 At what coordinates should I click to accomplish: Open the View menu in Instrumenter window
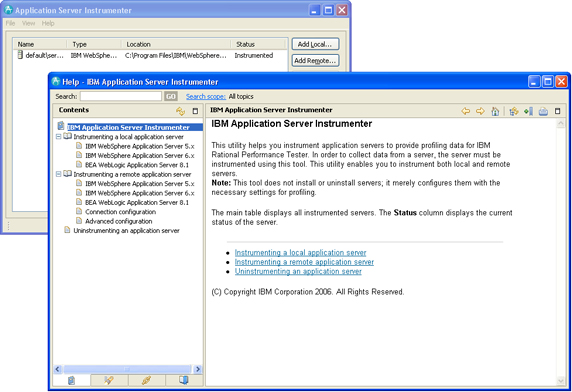coord(28,23)
